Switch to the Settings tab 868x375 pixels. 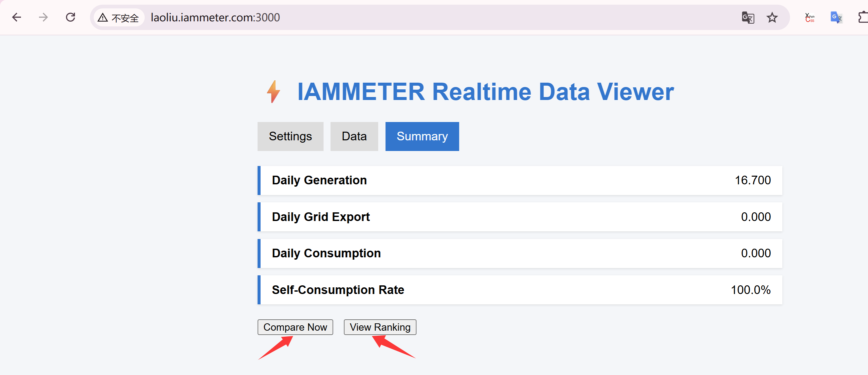[290, 136]
